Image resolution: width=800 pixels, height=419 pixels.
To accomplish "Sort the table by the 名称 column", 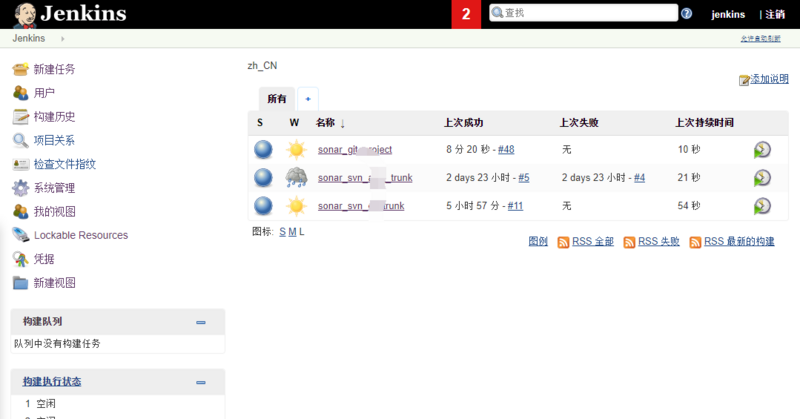I will click(x=330, y=122).
